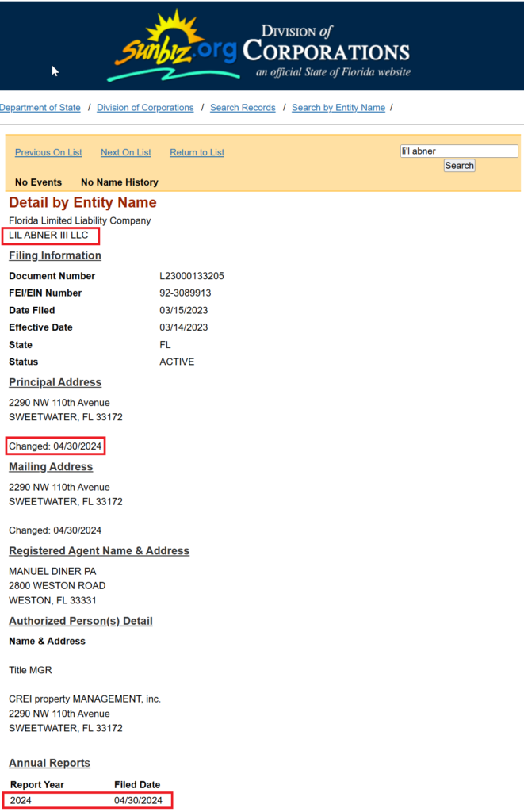Select the Filing Information heading
Image resolution: width=524 pixels, height=812 pixels.
point(55,256)
